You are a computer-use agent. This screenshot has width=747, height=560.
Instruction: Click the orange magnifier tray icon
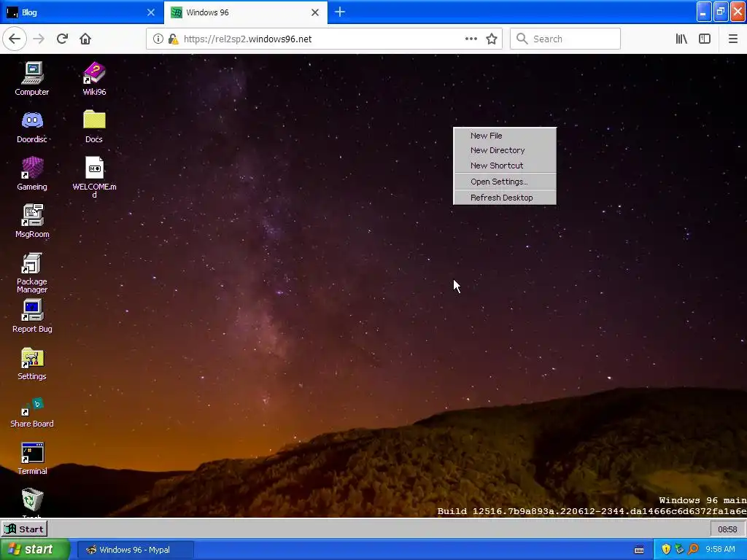click(693, 550)
